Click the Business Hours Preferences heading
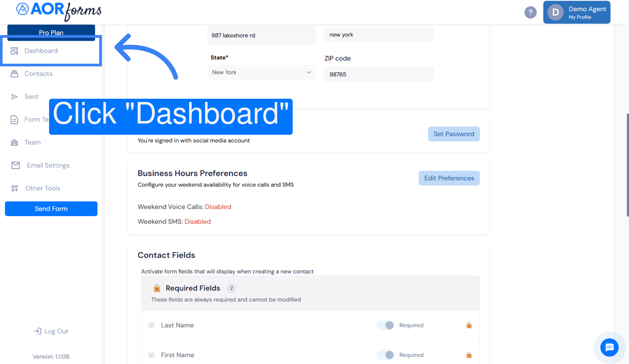Viewport: 629px width, 364px height. pyautogui.click(x=192, y=173)
